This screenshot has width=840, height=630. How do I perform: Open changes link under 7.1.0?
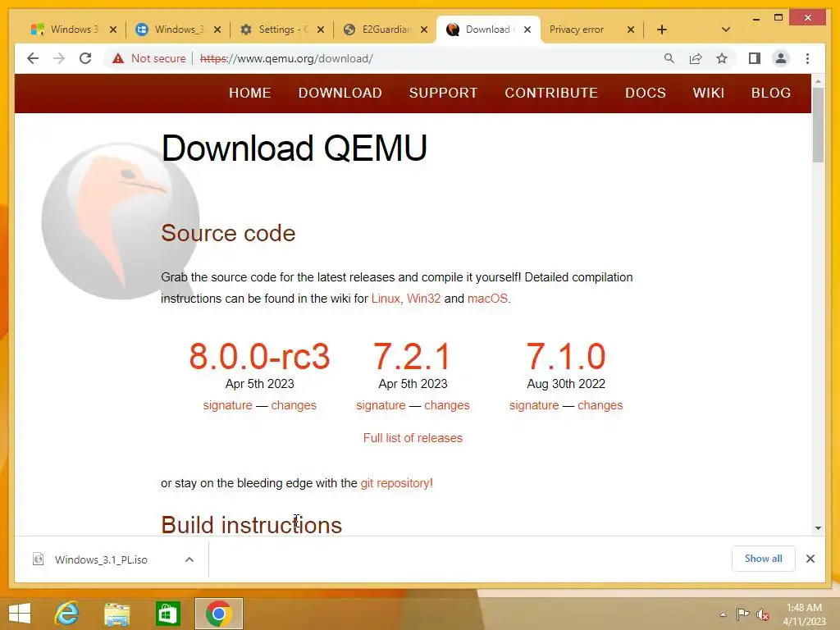coord(600,405)
